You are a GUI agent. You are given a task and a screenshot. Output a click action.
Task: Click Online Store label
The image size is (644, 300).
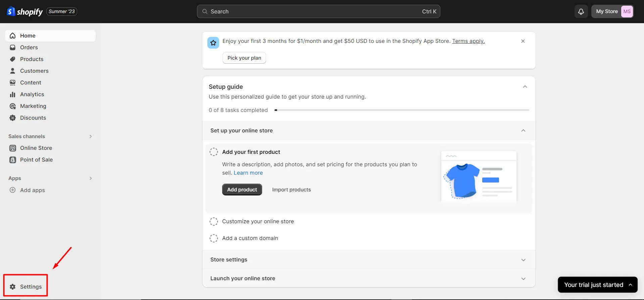36,148
